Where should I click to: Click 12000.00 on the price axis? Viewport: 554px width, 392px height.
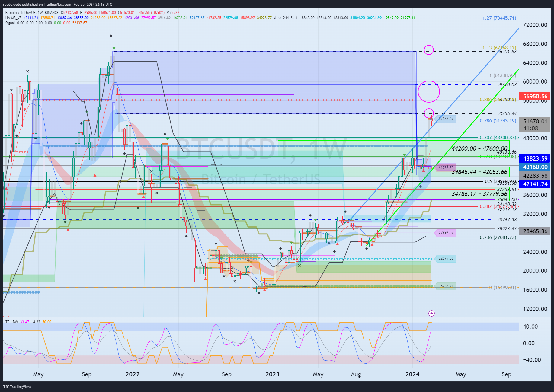pos(535,309)
